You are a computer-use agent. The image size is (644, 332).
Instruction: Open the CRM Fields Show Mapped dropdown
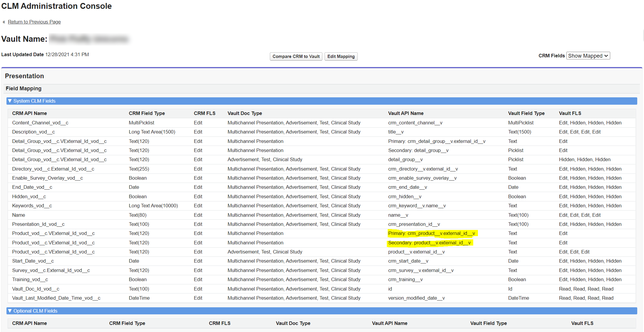588,56
